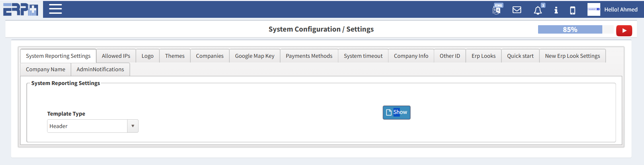Expand the Template Type dropdown
The width and height of the screenshot is (644, 165).
pos(133,126)
